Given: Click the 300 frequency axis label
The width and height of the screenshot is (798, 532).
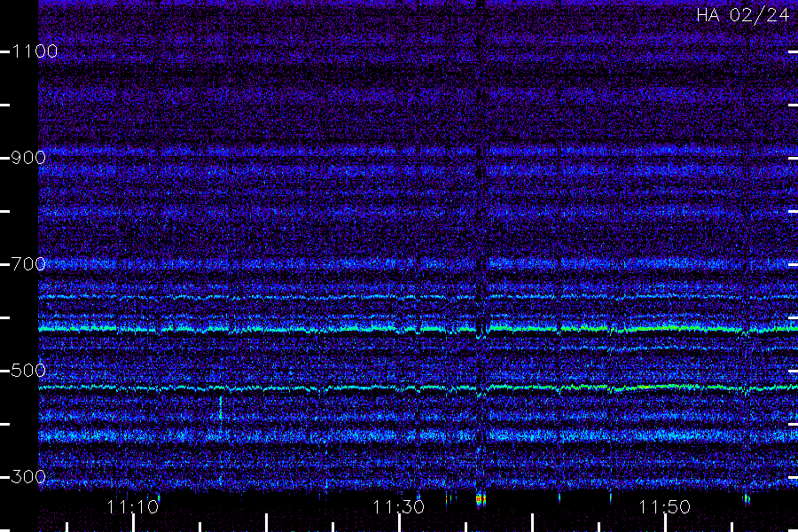Looking at the screenshot, I should point(28,477).
